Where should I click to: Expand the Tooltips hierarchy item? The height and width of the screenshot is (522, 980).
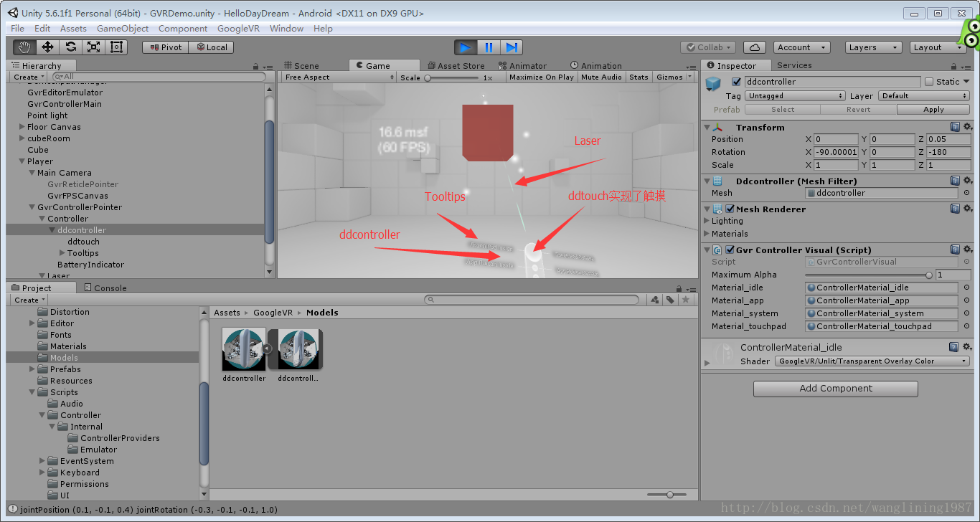click(x=62, y=253)
